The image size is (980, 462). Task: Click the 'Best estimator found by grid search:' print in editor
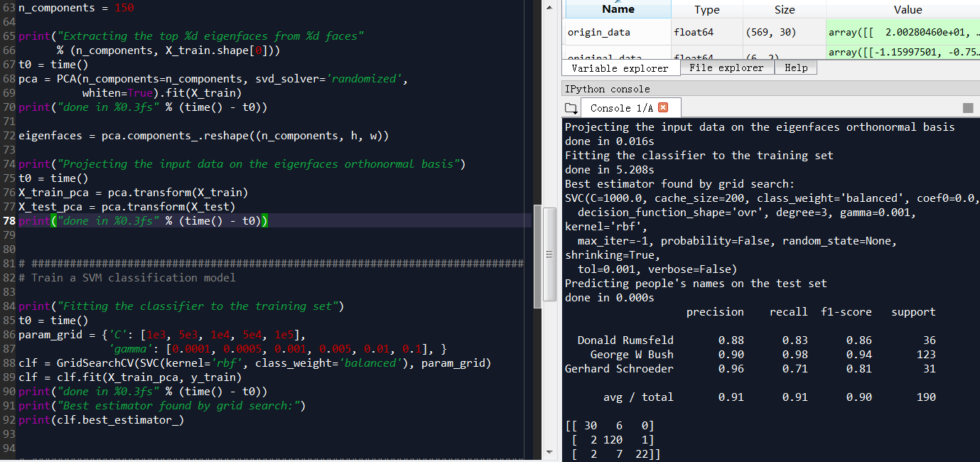pyautogui.click(x=162, y=406)
